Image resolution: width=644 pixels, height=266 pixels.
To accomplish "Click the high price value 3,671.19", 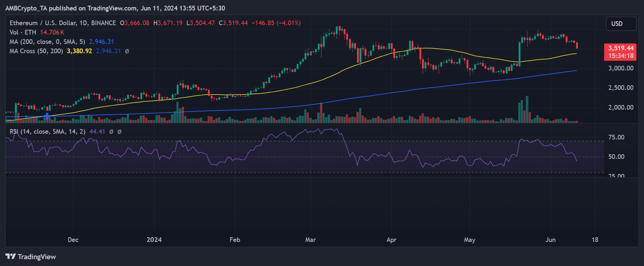I will pyautogui.click(x=170, y=23).
